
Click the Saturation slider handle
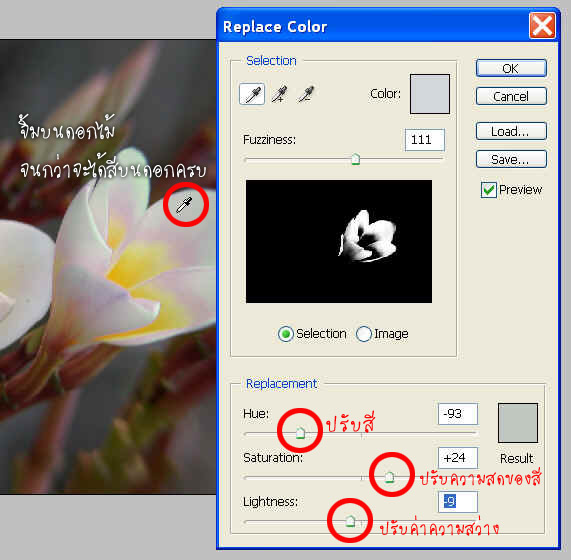[389, 477]
